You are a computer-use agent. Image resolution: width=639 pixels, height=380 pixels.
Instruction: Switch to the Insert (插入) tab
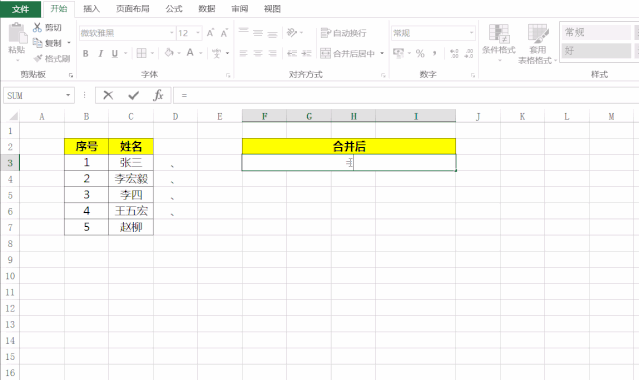coord(91,9)
